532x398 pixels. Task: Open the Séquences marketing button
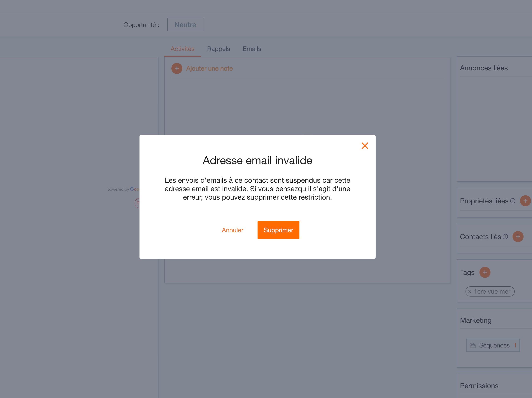(493, 345)
